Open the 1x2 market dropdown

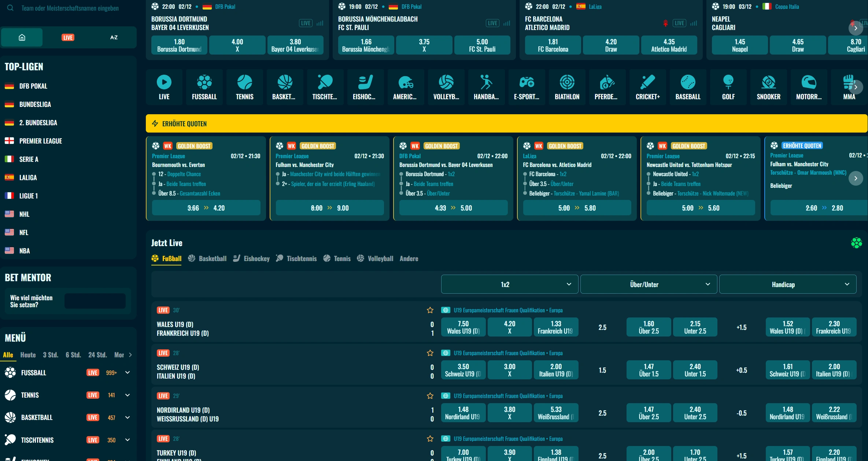[x=509, y=284]
